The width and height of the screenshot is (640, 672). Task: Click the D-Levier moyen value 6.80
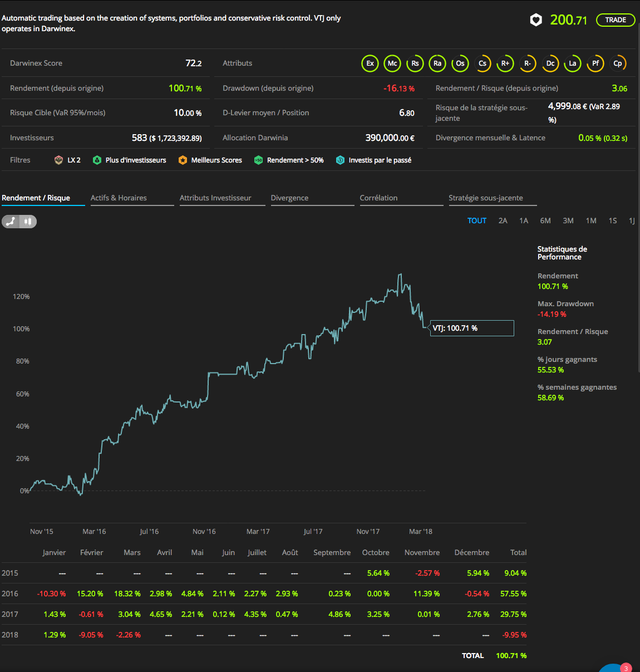coord(407,113)
